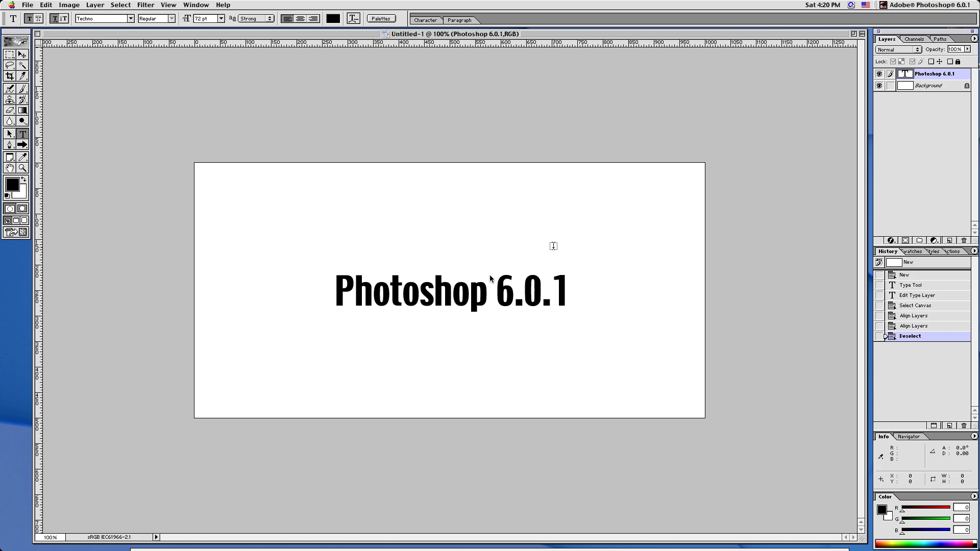This screenshot has height=551, width=980.
Task: Open the font family Techno dropdown
Action: coord(131,18)
